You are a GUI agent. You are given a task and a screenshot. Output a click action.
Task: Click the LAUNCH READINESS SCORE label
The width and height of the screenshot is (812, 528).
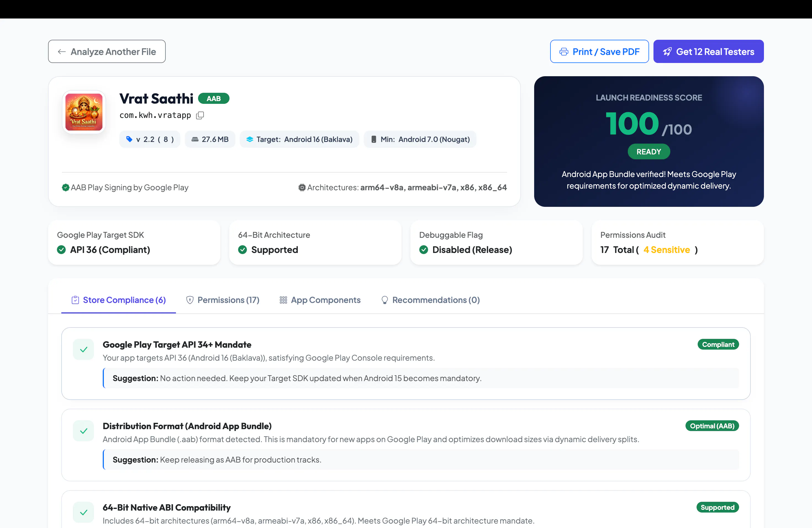pyautogui.click(x=649, y=97)
